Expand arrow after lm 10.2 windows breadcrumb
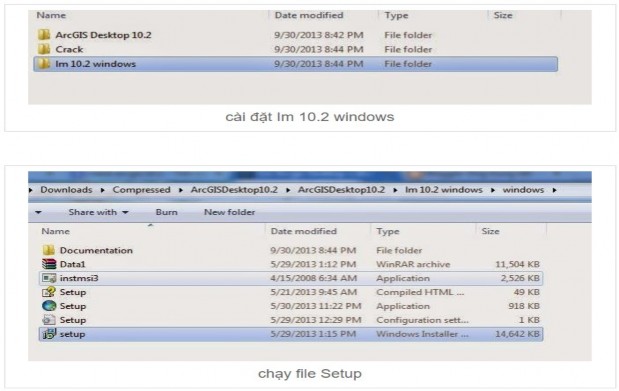The height and width of the screenshot is (391, 619). pyautogui.click(x=493, y=190)
